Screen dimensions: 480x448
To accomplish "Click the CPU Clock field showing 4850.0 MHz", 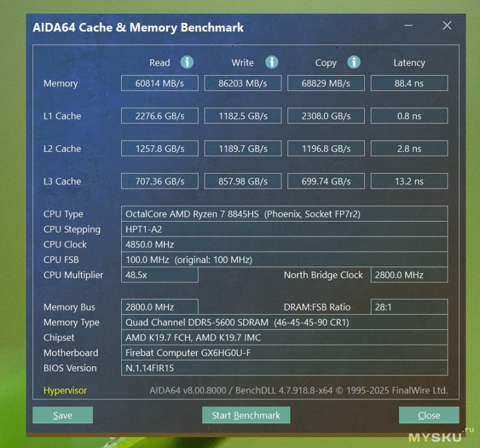I will [284, 244].
